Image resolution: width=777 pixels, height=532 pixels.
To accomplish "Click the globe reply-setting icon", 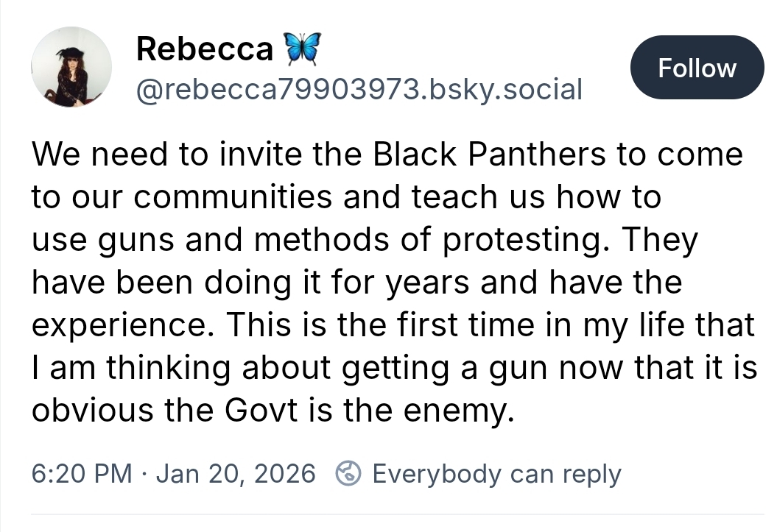I will 347,473.
